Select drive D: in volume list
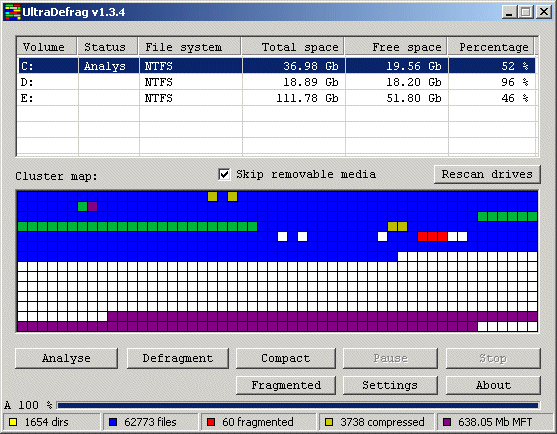The height and width of the screenshot is (434, 557). tap(277, 82)
